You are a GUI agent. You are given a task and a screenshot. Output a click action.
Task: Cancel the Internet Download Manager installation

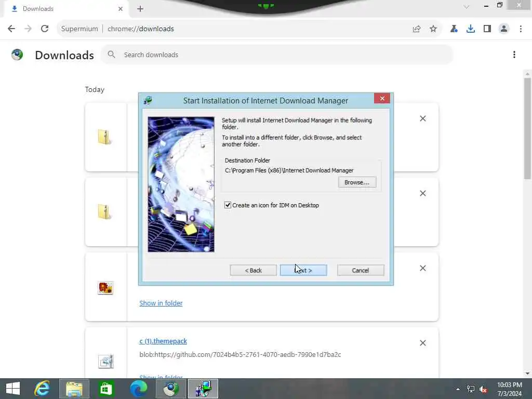[361, 270]
